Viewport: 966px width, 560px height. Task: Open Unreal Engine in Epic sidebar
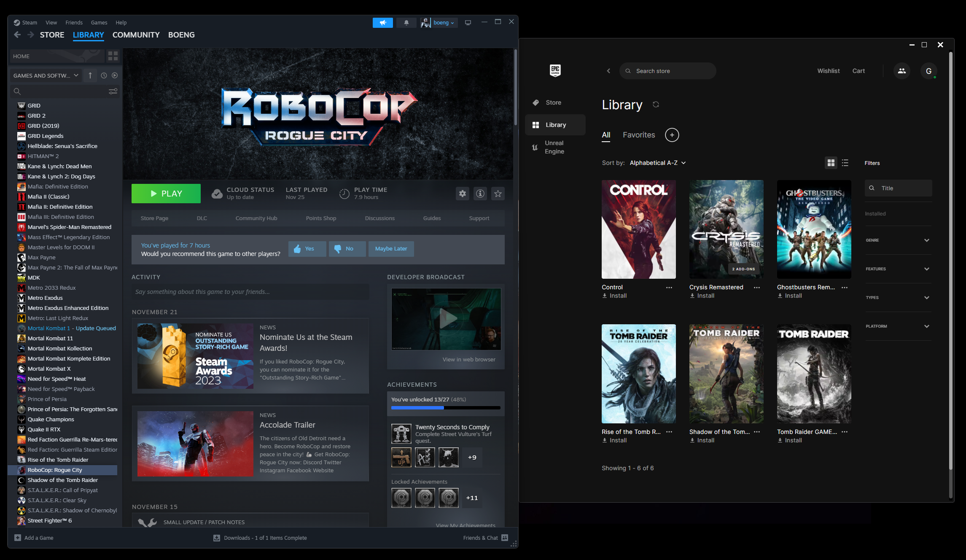pos(555,147)
